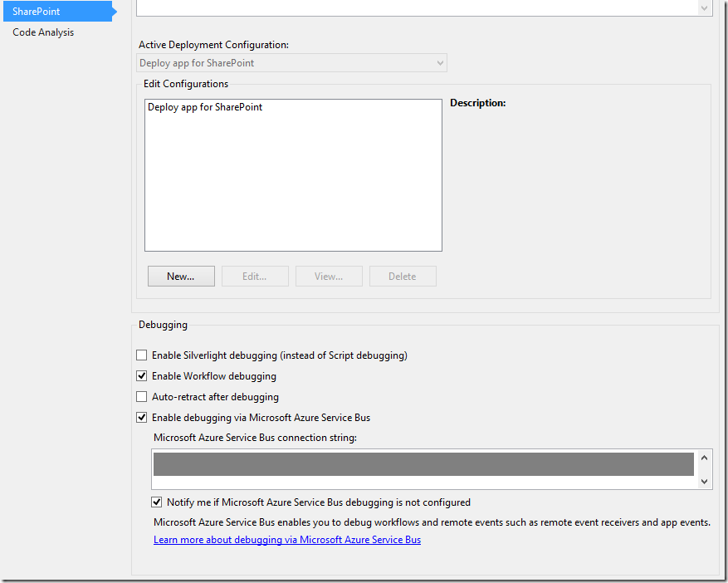Uncheck Notify me if debugging not configured
Screen dimensions: 728x583
click(157, 502)
